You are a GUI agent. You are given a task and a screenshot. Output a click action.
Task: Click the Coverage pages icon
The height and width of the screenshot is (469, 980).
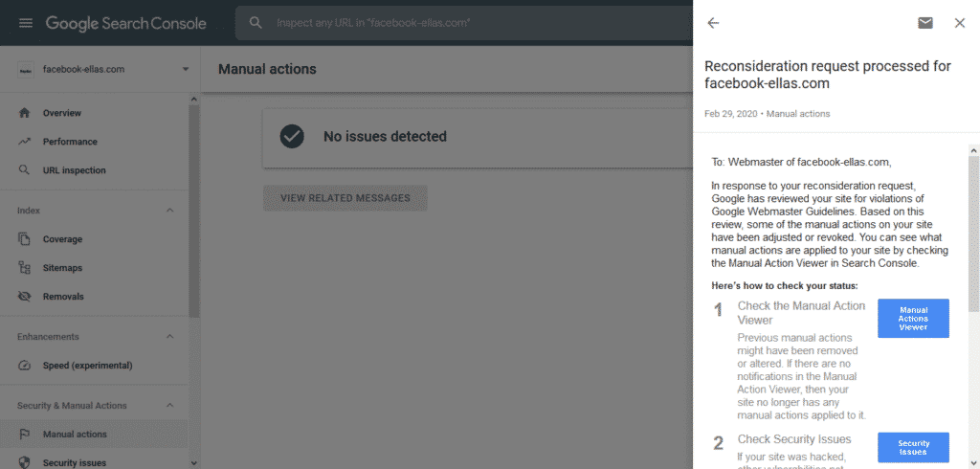click(x=24, y=239)
